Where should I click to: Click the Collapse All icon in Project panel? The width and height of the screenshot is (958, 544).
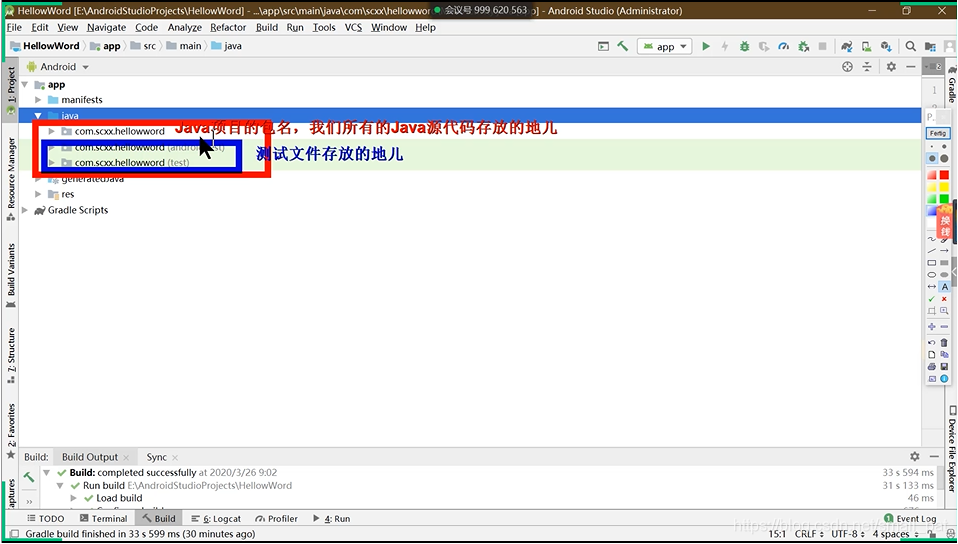coord(867,67)
